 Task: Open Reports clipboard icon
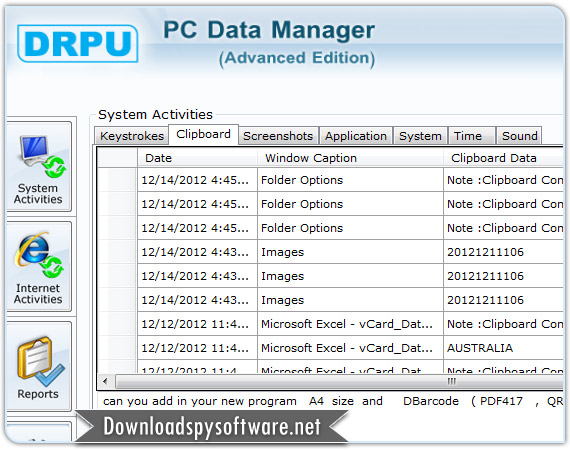tap(39, 366)
